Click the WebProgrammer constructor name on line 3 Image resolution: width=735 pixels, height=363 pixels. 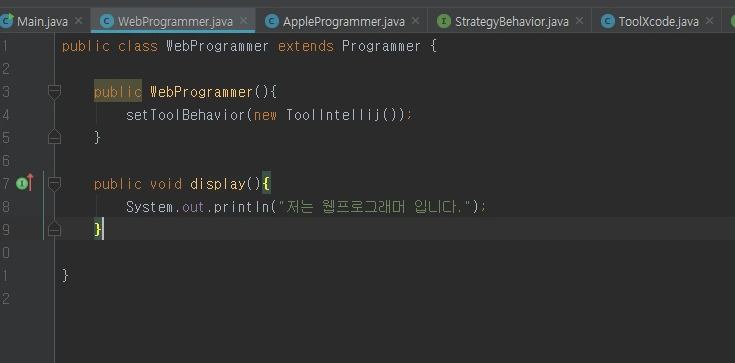[202, 92]
